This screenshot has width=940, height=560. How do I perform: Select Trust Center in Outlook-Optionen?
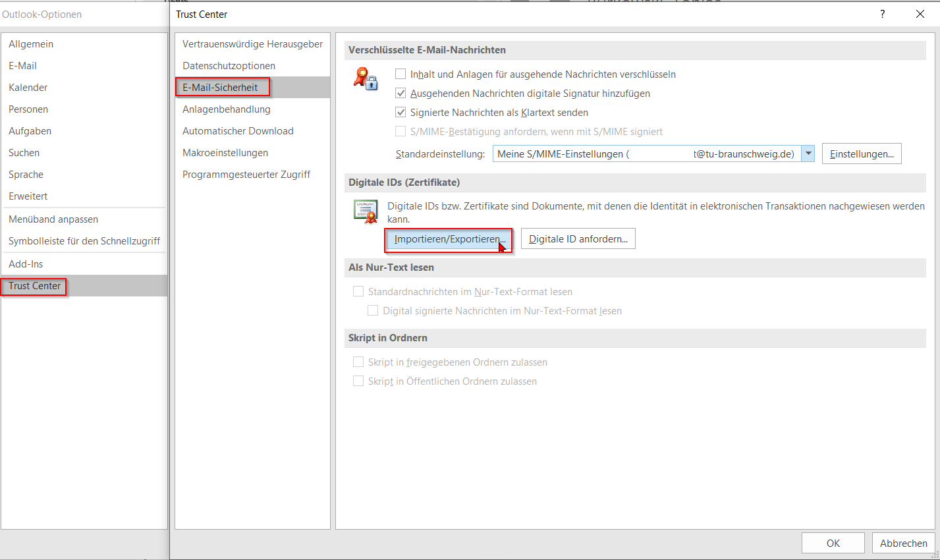tap(84, 286)
